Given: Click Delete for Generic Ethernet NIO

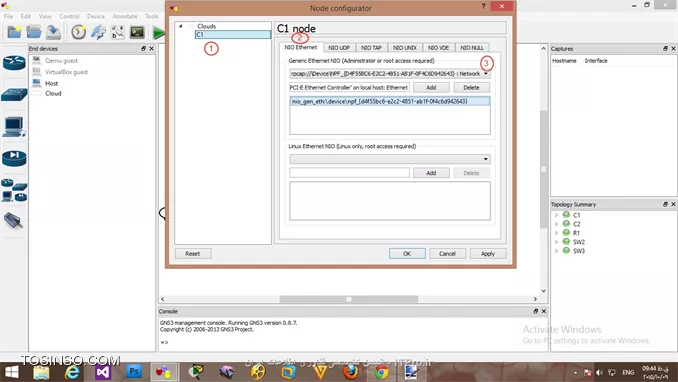Looking at the screenshot, I should pyautogui.click(x=471, y=87).
